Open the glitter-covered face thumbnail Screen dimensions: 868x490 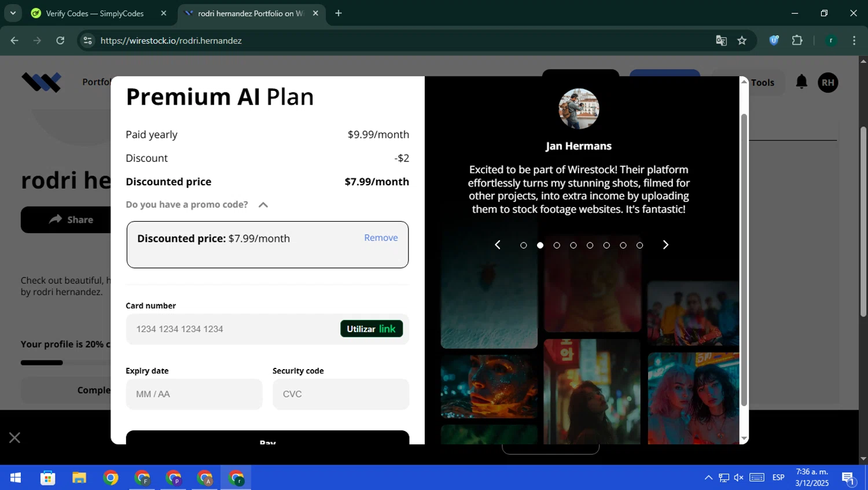489,386
